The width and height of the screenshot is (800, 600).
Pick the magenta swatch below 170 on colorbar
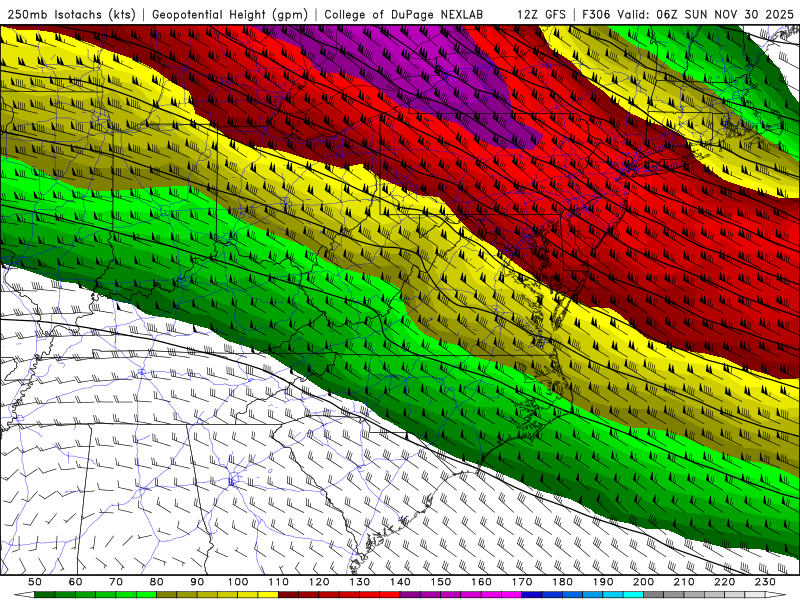[512, 595]
